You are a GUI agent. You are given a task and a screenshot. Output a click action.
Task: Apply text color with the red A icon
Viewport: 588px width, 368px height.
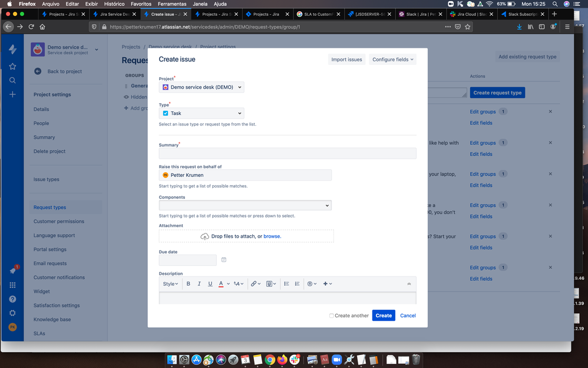(221, 284)
